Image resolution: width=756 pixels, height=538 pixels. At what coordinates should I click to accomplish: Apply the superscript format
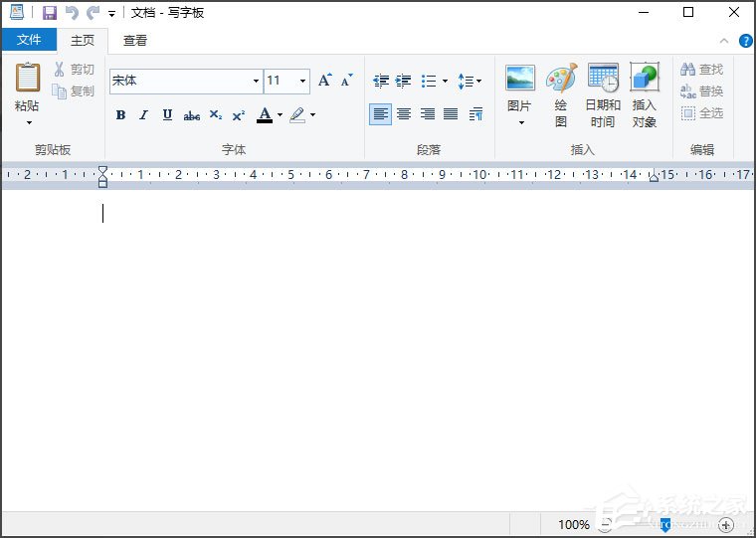[239, 115]
